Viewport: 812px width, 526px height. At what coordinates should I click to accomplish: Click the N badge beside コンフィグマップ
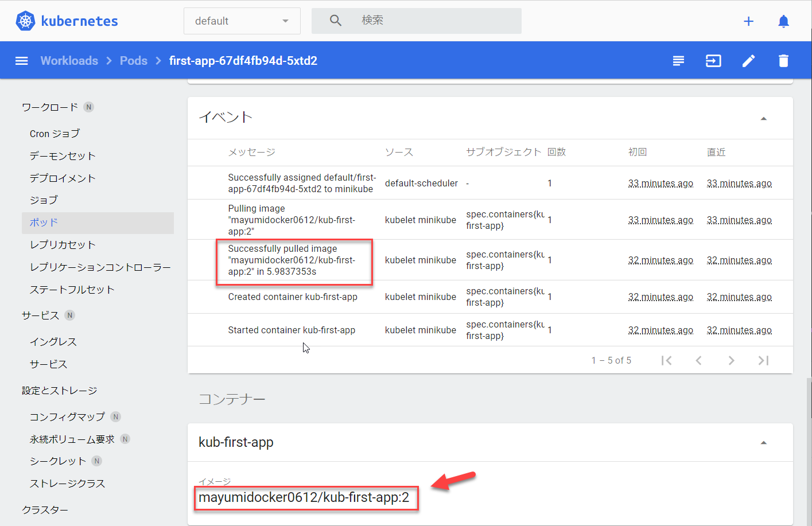pos(115,417)
